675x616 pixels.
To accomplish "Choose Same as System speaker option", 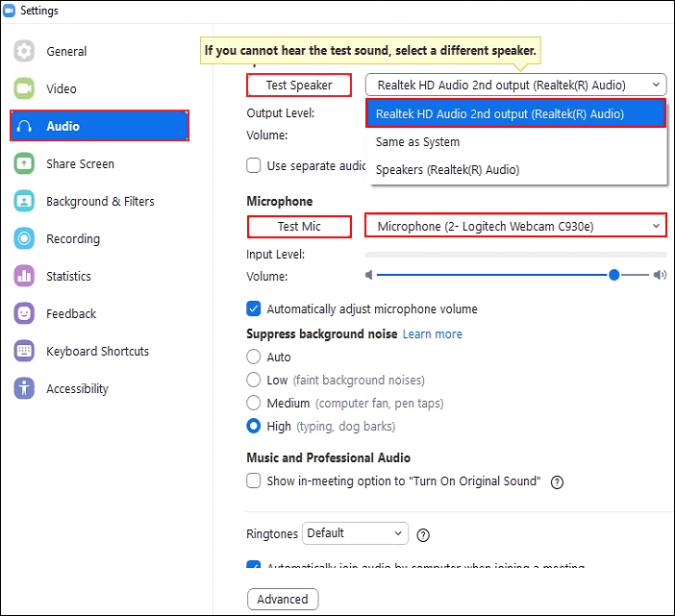I will [x=417, y=142].
